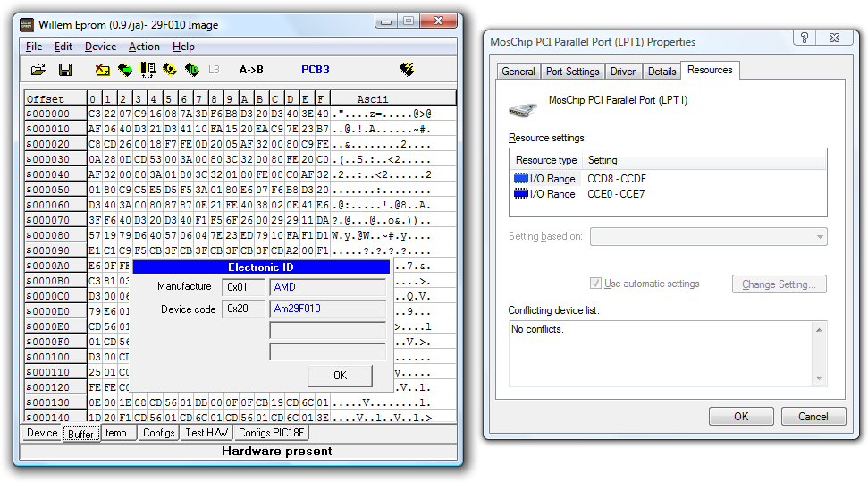Toggle the Use automatic settings checkbox
Image resolution: width=868 pixels, height=483 pixels.
click(x=595, y=284)
